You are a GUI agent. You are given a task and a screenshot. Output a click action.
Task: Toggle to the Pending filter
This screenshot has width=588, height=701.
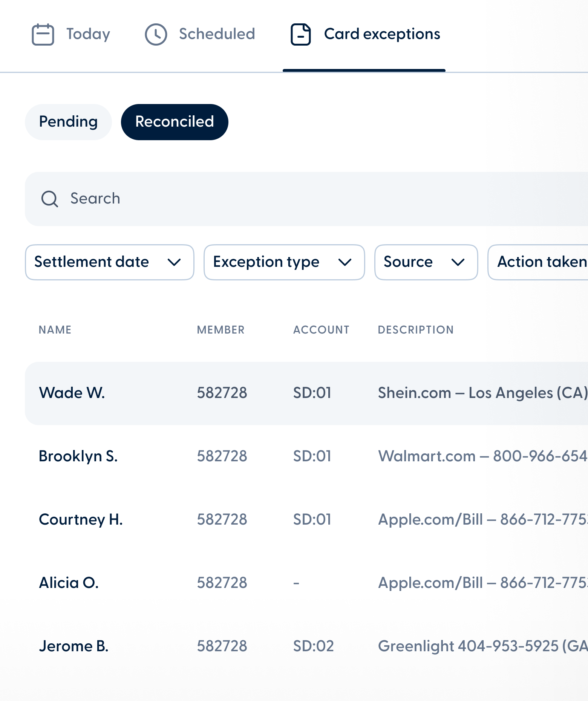point(68,122)
